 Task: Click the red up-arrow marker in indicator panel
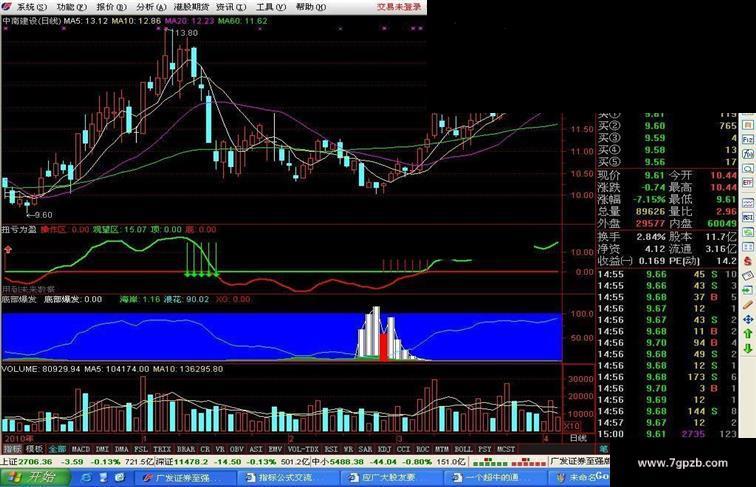click(8, 249)
